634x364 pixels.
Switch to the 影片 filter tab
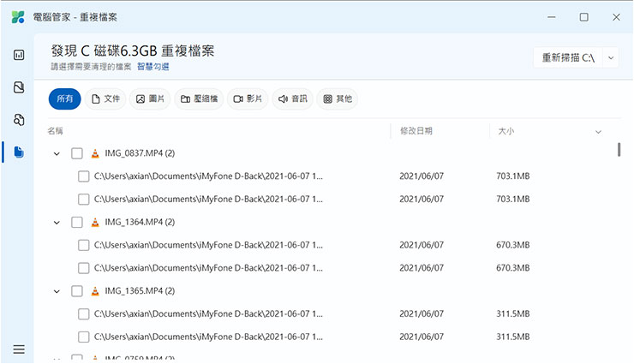(x=248, y=99)
